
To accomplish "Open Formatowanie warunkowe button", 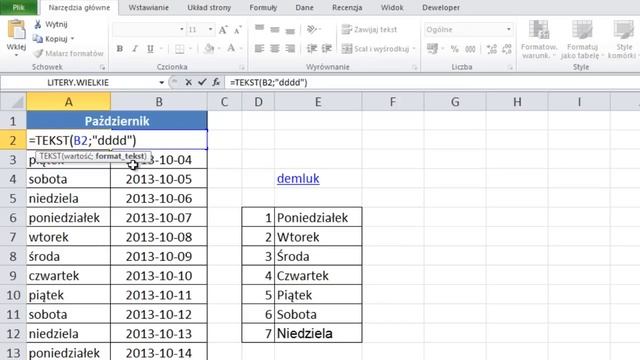I will click(539, 40).
